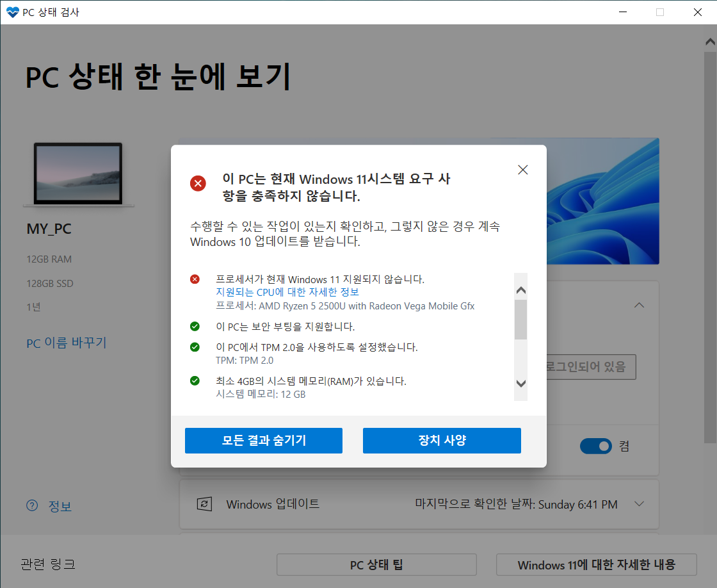717x588 pixels.
Task: Click the red error icon in dialog header
Action: 198,183
